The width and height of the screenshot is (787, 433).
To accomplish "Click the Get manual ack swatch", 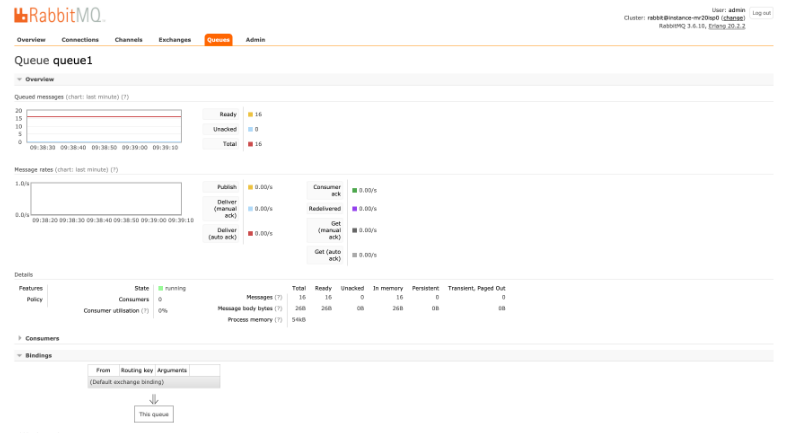I will pos(354,230).
